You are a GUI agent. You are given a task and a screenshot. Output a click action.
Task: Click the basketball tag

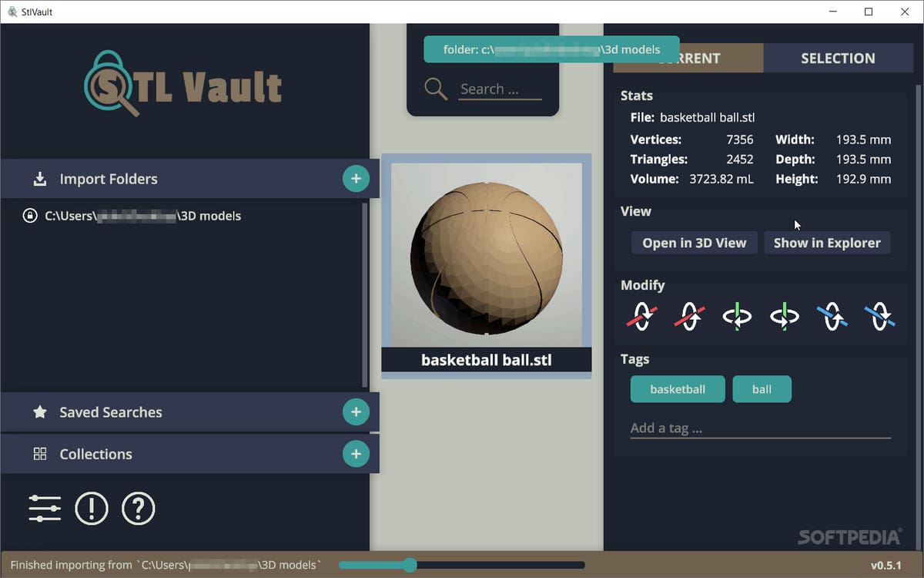coord(678,389)
